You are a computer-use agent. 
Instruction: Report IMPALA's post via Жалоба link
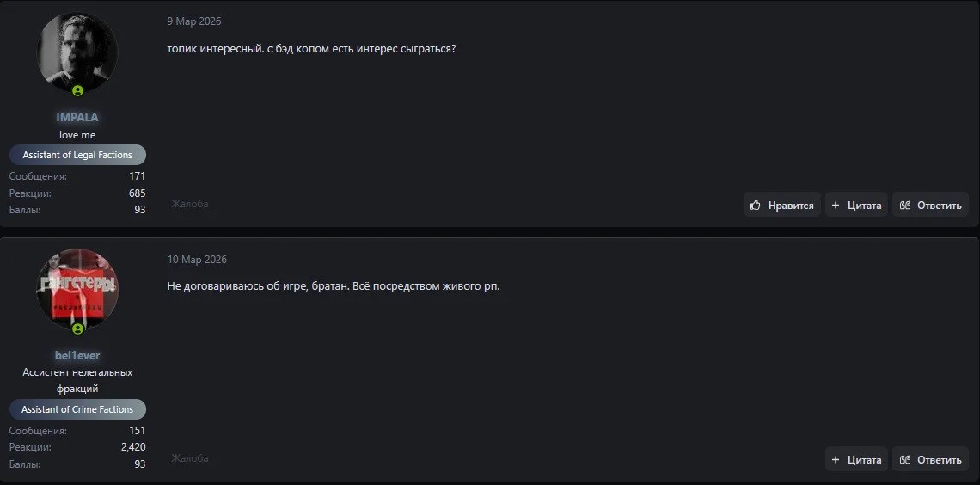click(x=189, y=204)
